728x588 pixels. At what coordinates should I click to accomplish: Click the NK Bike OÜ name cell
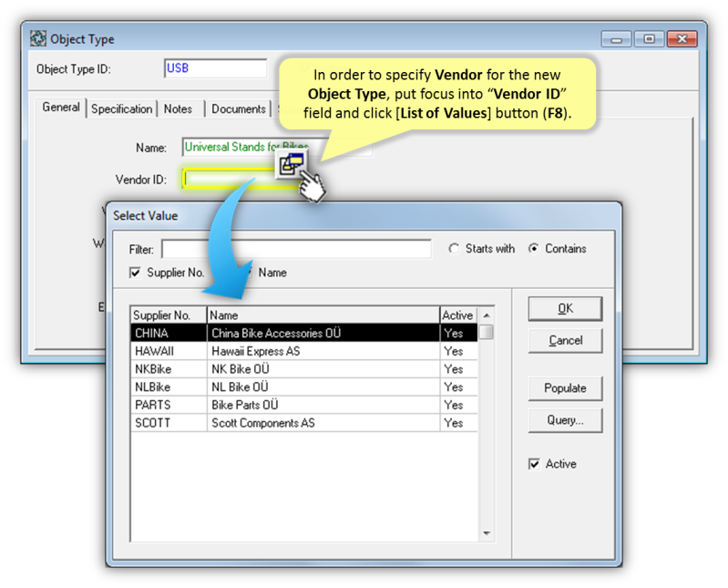pyautogui.click(x=323, y=369)
